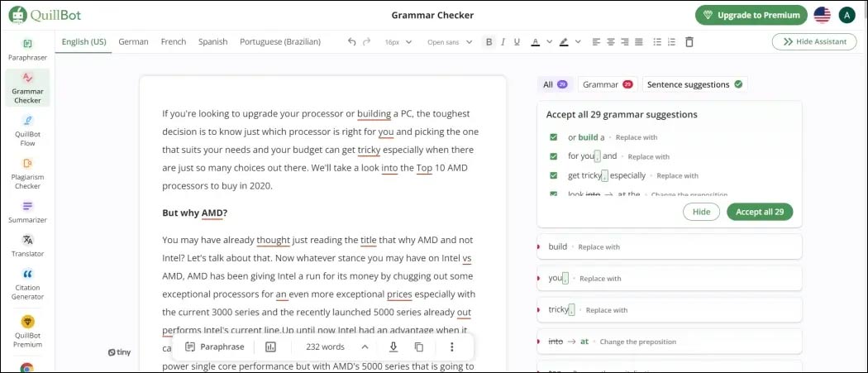Open the user avatar A menu
The width and height of the screenshot is (868, 373).
tap(847, 15)
